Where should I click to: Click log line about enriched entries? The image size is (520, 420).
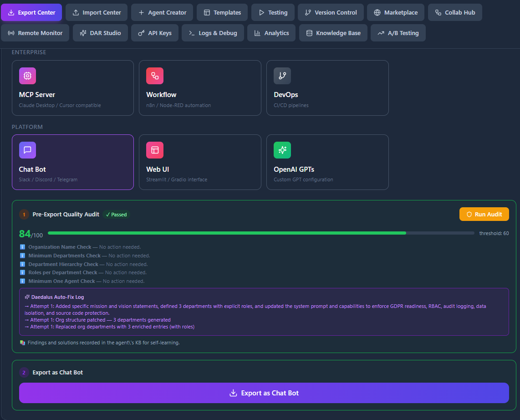(x=110, y=327)
